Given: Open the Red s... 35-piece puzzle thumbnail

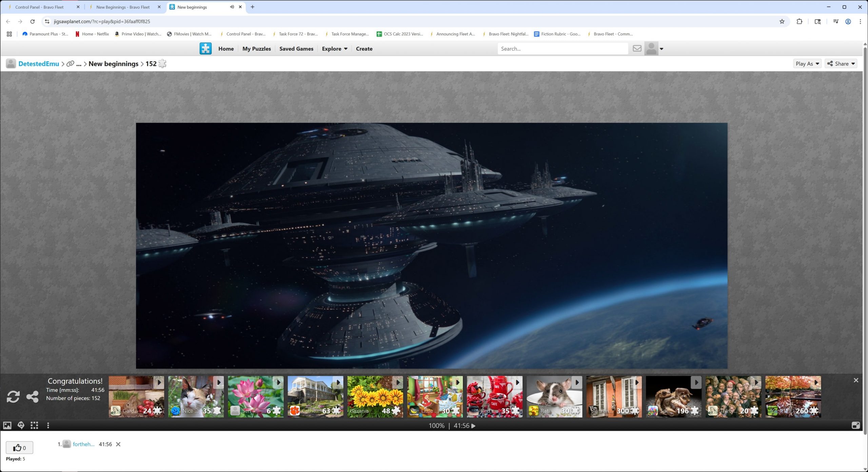Looking at the screenshot, I should click(494, 396).
